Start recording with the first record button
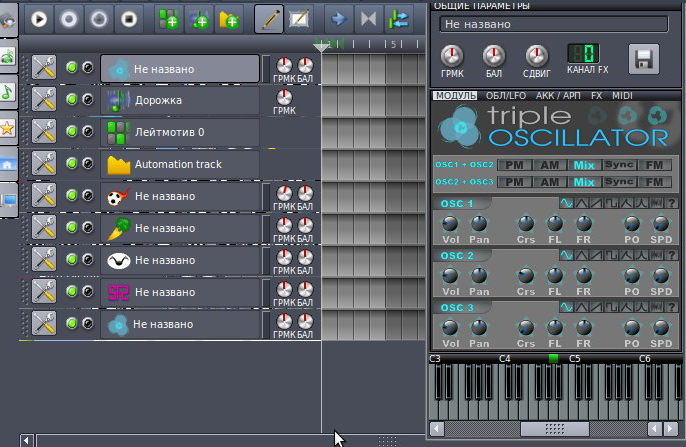The height and width of the screenshot is (447, 686). pyautogui.click(x=69, y=19)
